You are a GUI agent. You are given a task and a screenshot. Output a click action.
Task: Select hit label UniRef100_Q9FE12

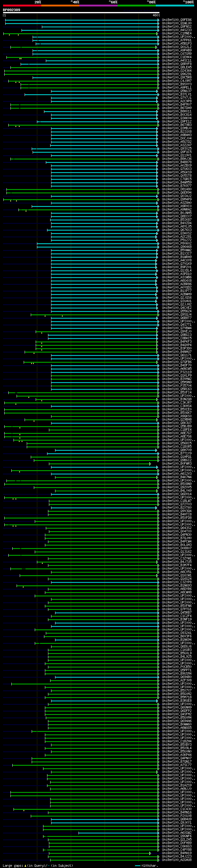[x=177, y=121]
